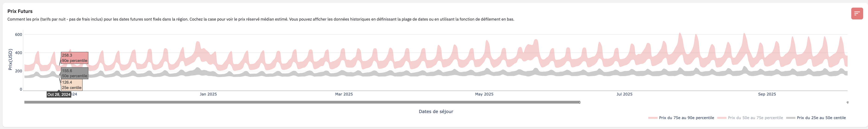Click the 'Sep 2025' date tick label

click(767, 94)
